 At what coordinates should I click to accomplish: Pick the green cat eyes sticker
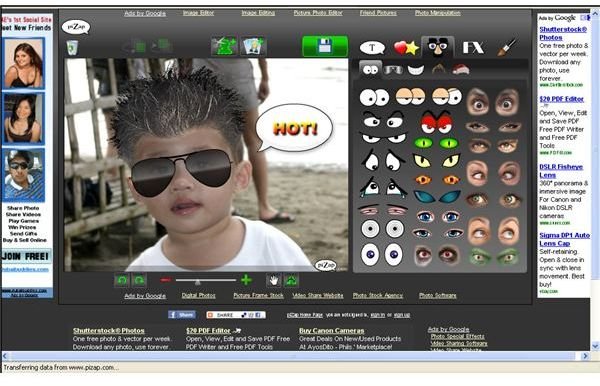[x=436, y=143]
